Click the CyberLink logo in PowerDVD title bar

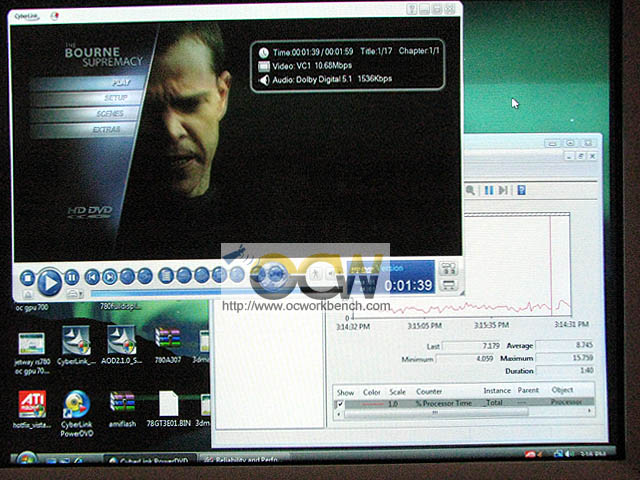point(27,16)
